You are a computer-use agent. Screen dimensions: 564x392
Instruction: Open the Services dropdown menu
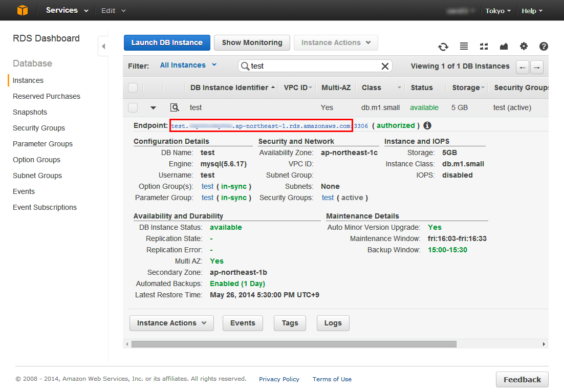(67, 10)
